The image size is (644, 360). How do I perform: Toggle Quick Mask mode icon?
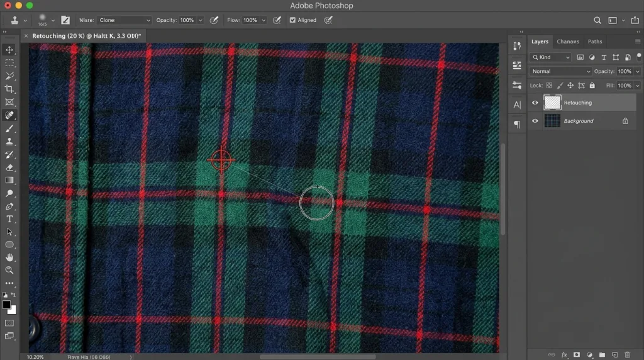point(9,323)
